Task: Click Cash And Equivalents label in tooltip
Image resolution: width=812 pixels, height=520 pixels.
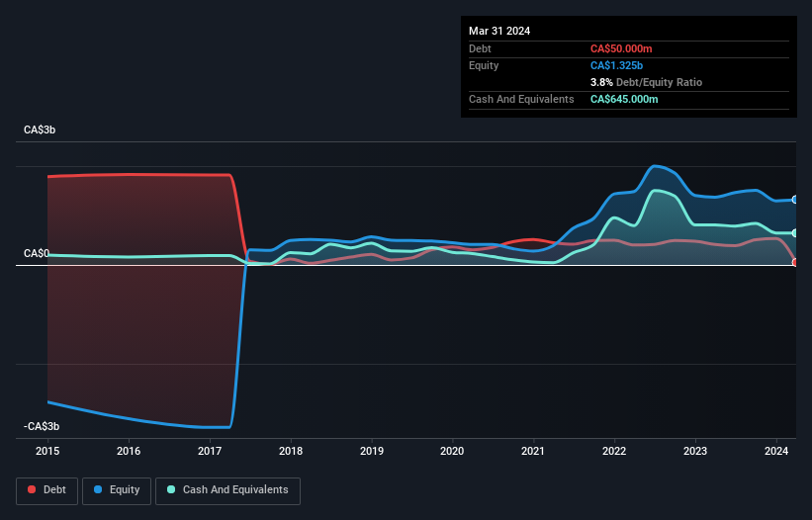Action: (x=521, y=99)
